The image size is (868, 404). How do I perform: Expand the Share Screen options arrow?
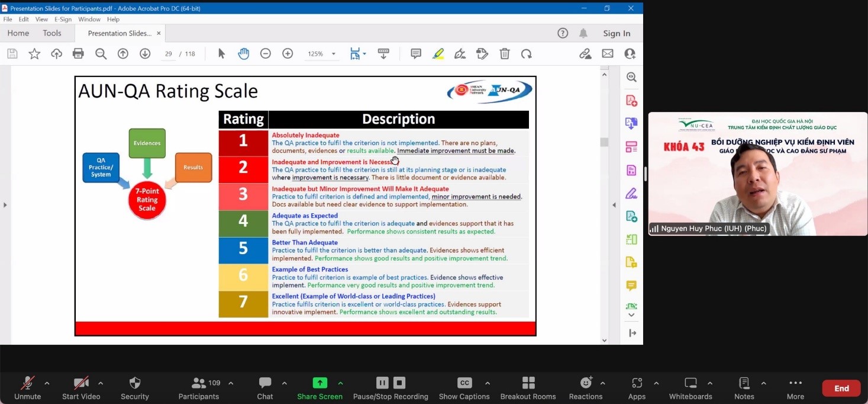(340, 383)
